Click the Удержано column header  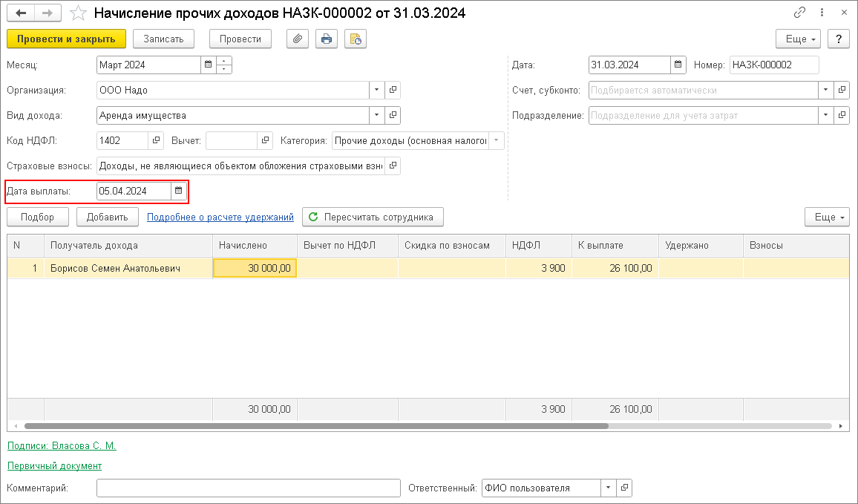(701, 245)
